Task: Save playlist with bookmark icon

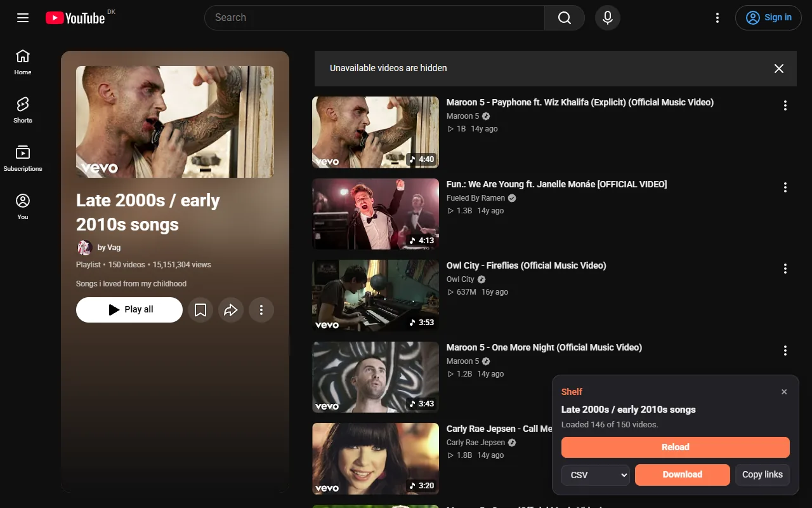Action: click(x=200, y=310)
